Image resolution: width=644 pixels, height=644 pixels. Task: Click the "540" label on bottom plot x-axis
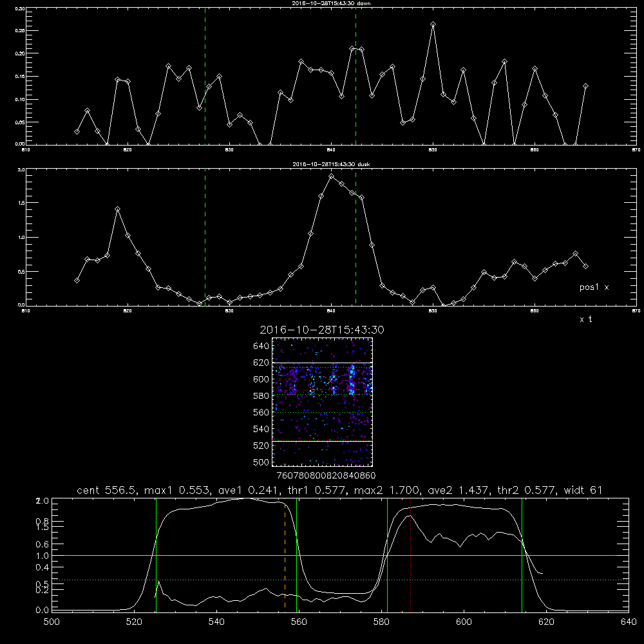click(216, 622)
